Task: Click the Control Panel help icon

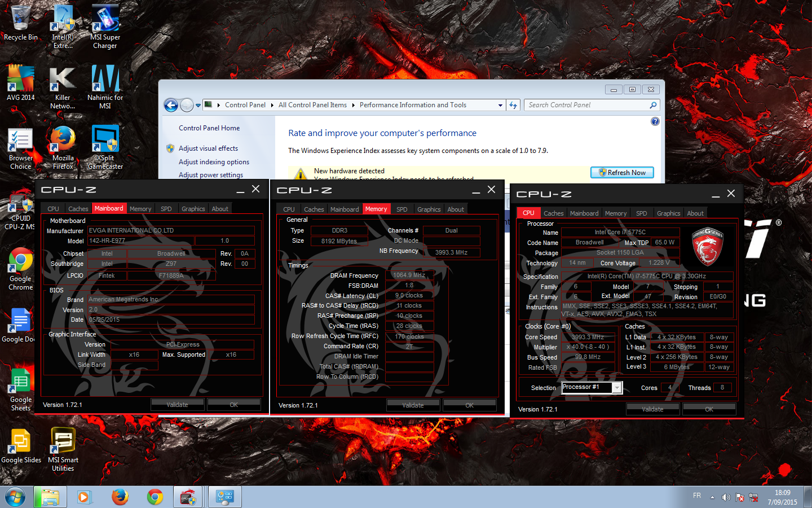Action: tap(655, 121)
